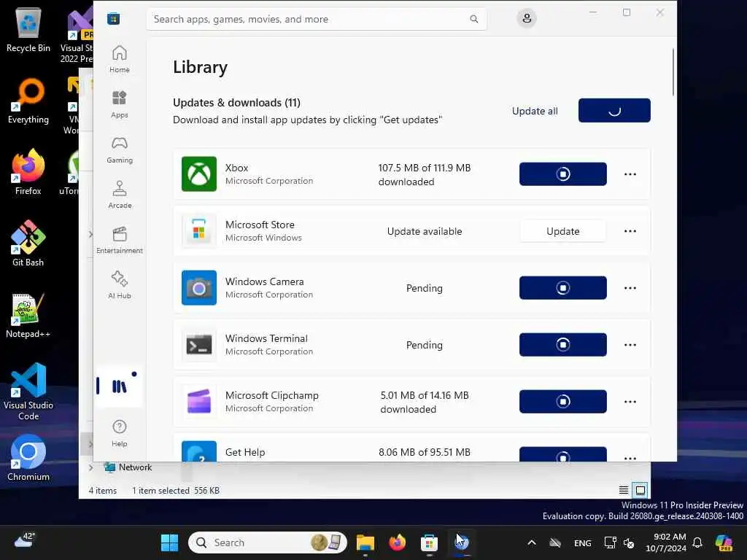Open more options for Windows Terminal
The height and width of the screenshot is (560, 747).
click(x=630, y=345)
